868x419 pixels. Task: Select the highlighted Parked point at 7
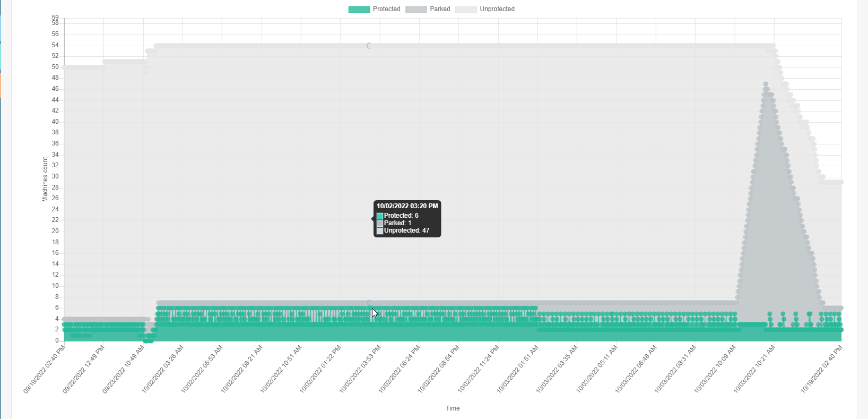[370, 303]
